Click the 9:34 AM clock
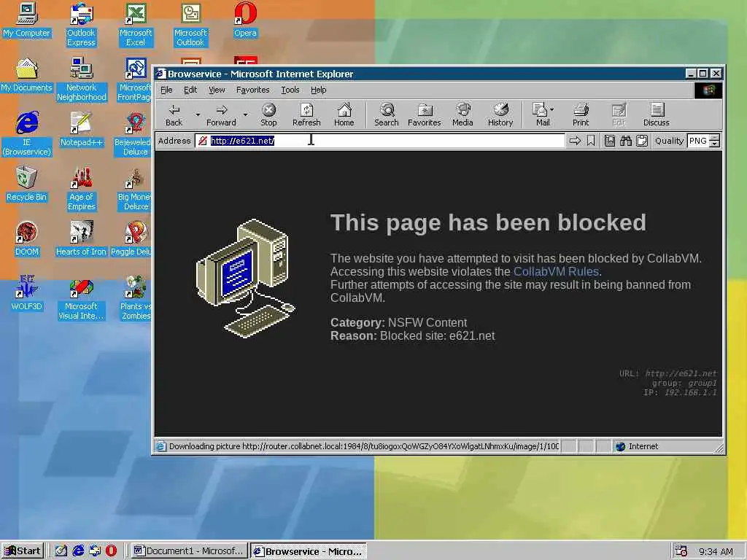Image resolution: width=747 pixels, height=560 pixels. (716, 551)
